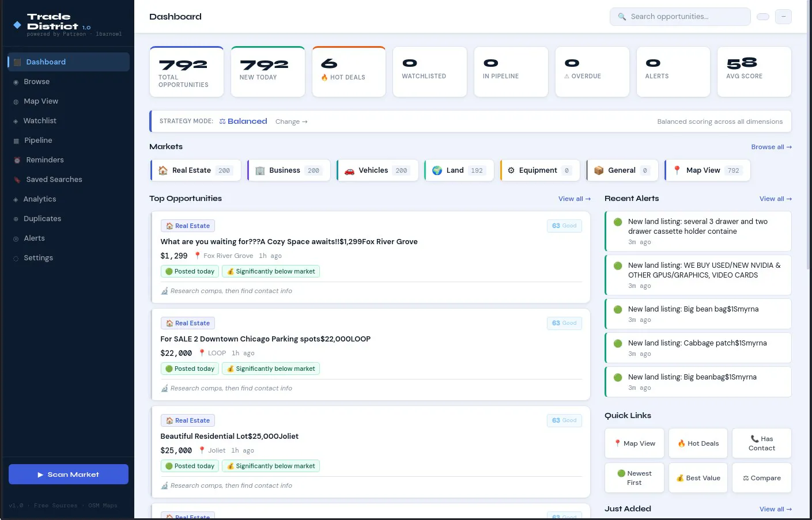Navigate to Saved Searches
This screenshot has height=520, width=812.
tap(69, 180)
